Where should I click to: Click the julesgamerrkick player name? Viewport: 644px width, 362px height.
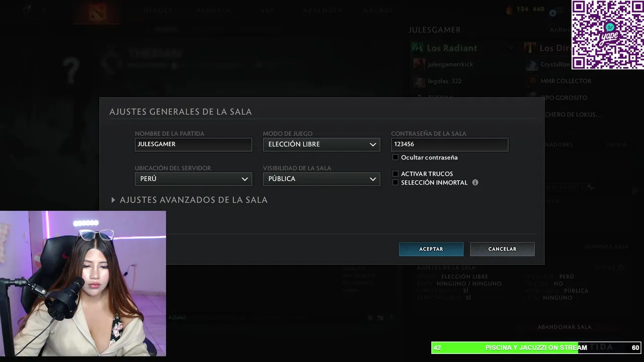450,64
